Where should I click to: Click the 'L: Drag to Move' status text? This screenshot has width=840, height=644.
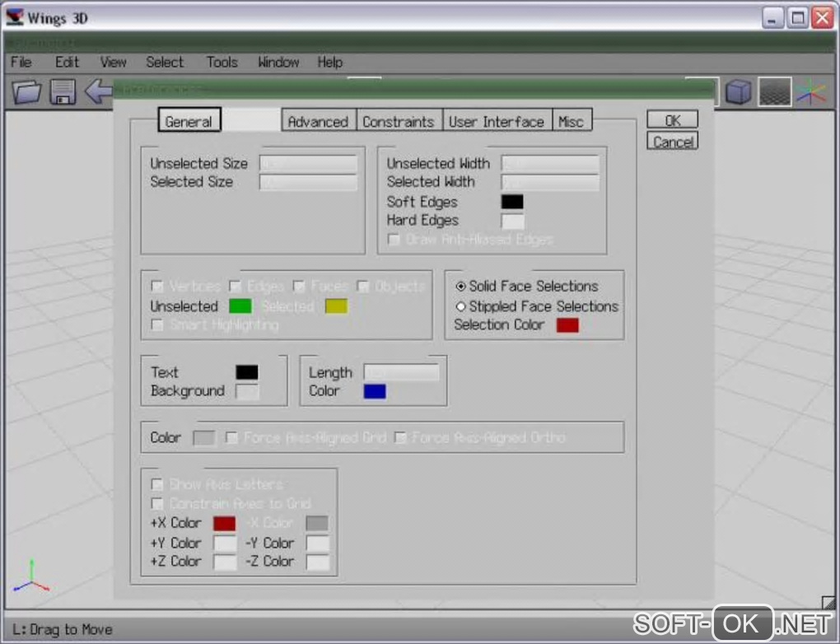point(62,629)
